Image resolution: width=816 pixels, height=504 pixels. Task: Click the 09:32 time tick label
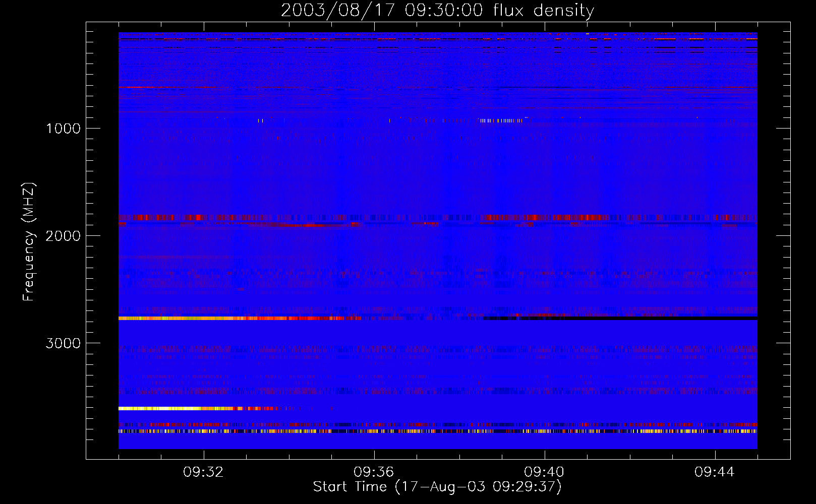tap(203, 472)
